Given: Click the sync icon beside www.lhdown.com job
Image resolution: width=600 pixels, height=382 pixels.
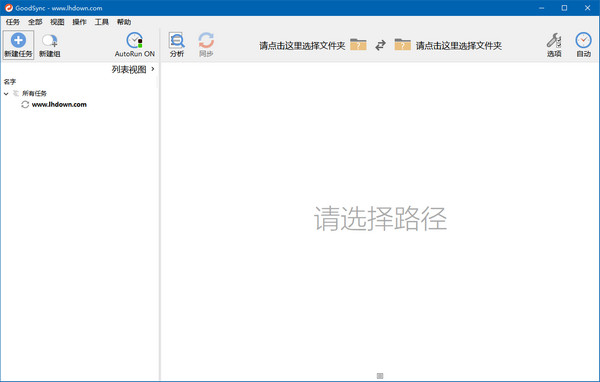Looking at the screenshot, I should [x=25, y=104].
